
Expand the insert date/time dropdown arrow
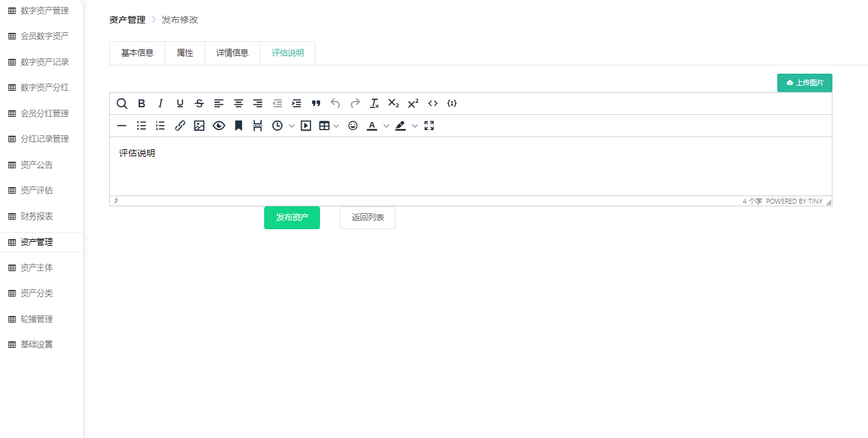click(291, 126)
